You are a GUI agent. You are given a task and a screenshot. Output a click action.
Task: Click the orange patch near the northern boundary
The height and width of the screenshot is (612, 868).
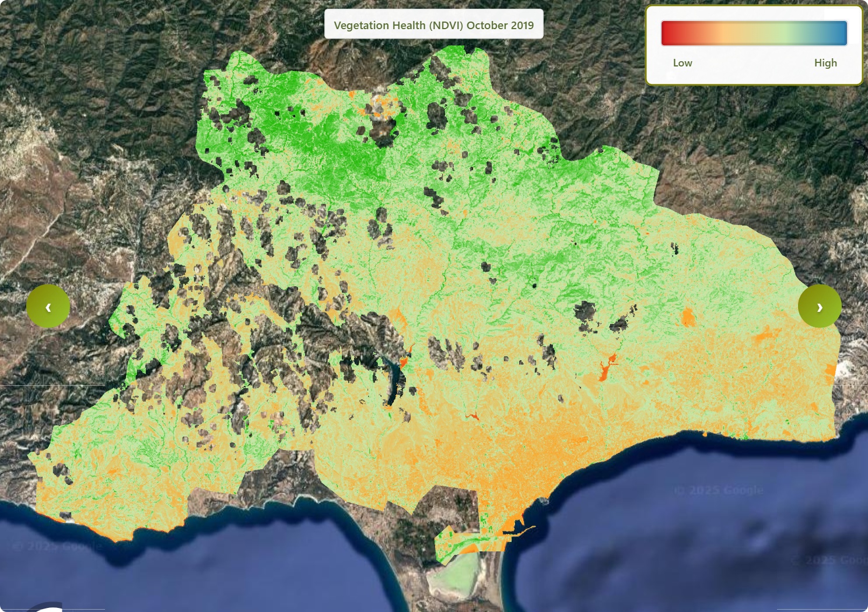coord(382,106)
